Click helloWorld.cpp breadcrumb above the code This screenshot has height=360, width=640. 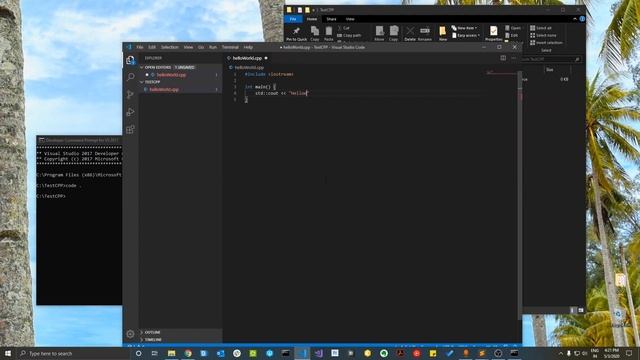point(249,67)
